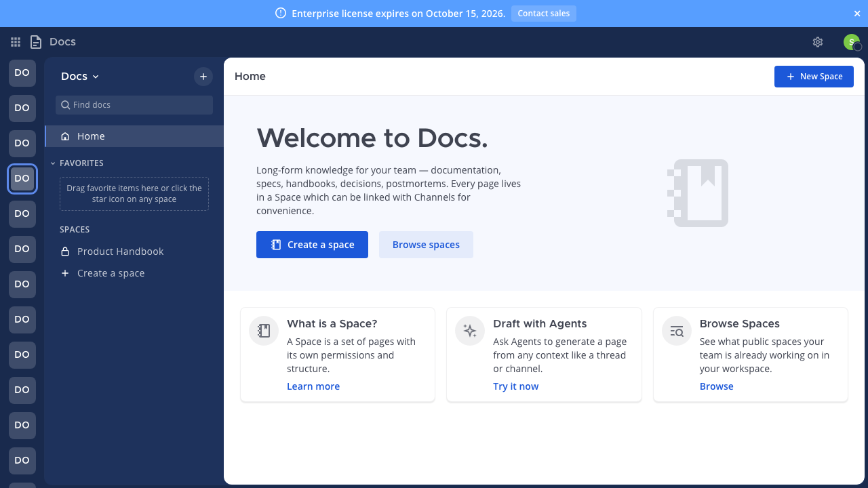The width and height of the screenshot is (868, 488).
Task: Open settings gear icon
Action: (818, 42)
